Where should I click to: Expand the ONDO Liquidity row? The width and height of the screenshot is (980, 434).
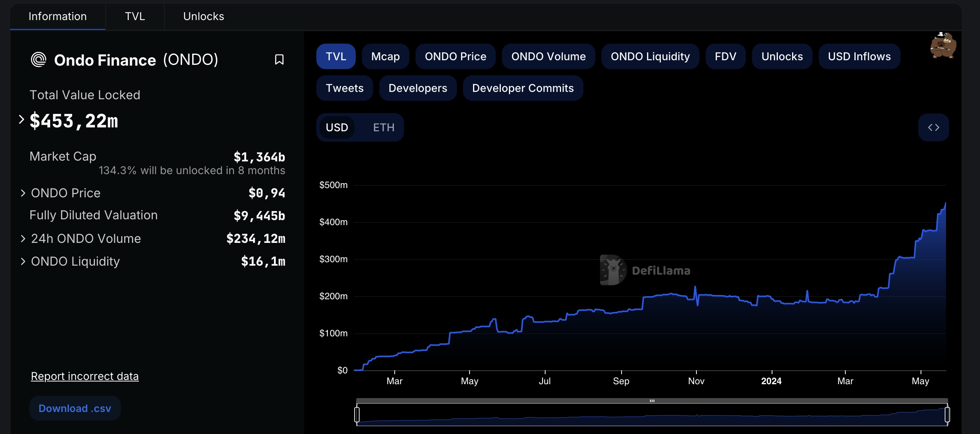click(23, 261)
